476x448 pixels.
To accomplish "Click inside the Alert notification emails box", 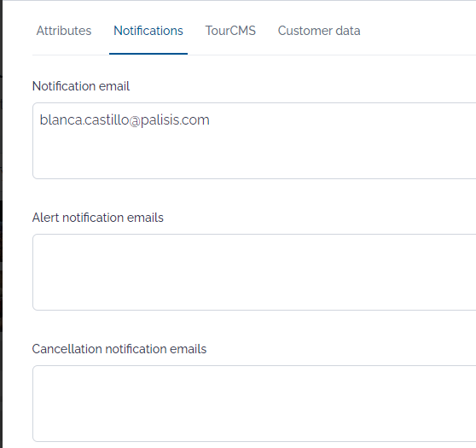I will click(254, 272).
